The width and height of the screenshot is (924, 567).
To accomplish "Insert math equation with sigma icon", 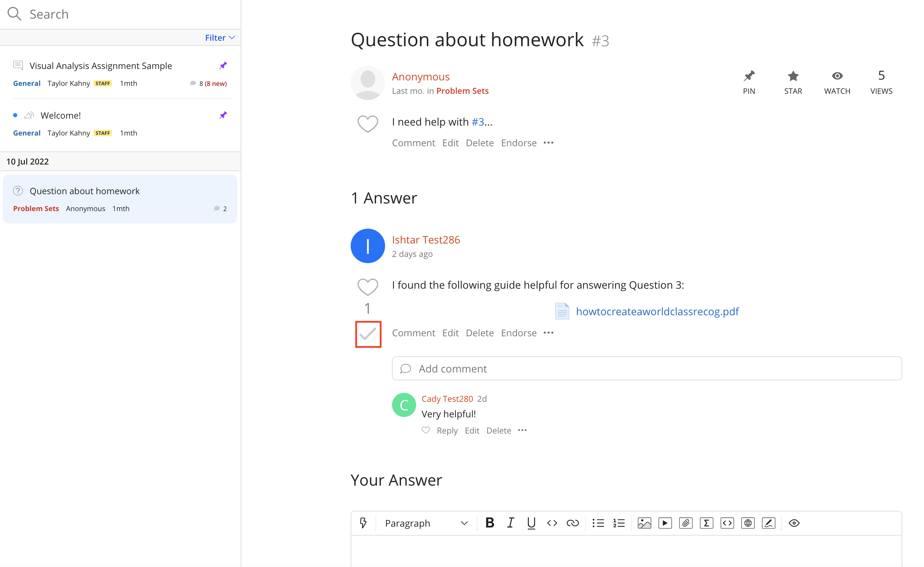I will click(x=706, y=523).
